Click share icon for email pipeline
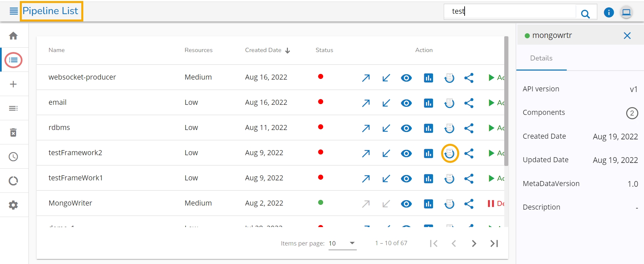 (469, 103)
